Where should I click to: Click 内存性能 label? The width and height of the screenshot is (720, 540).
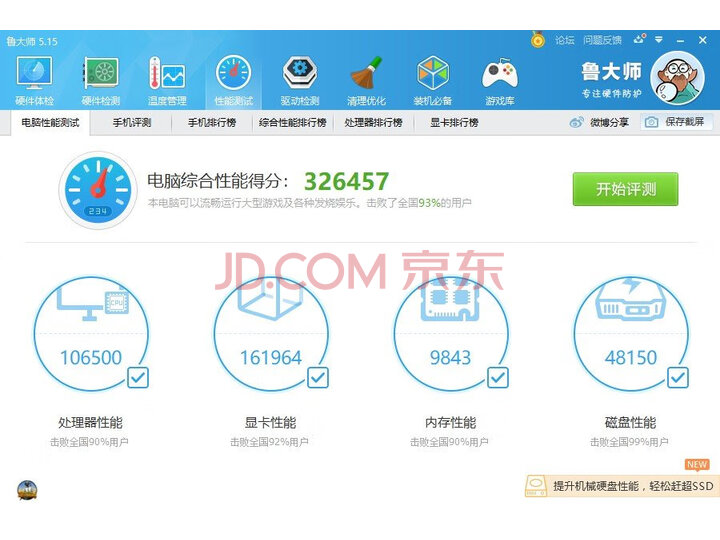(x=450, y=422)
